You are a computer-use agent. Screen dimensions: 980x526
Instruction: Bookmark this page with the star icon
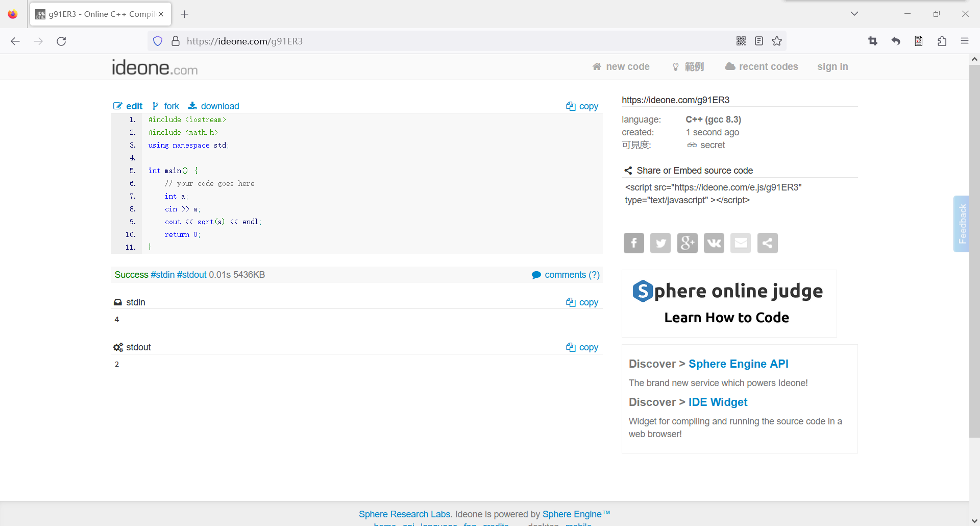pos(777,41)
